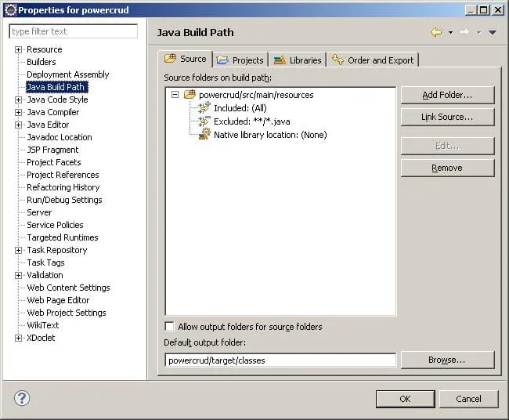Select Builders in the tree

point(42,62)
